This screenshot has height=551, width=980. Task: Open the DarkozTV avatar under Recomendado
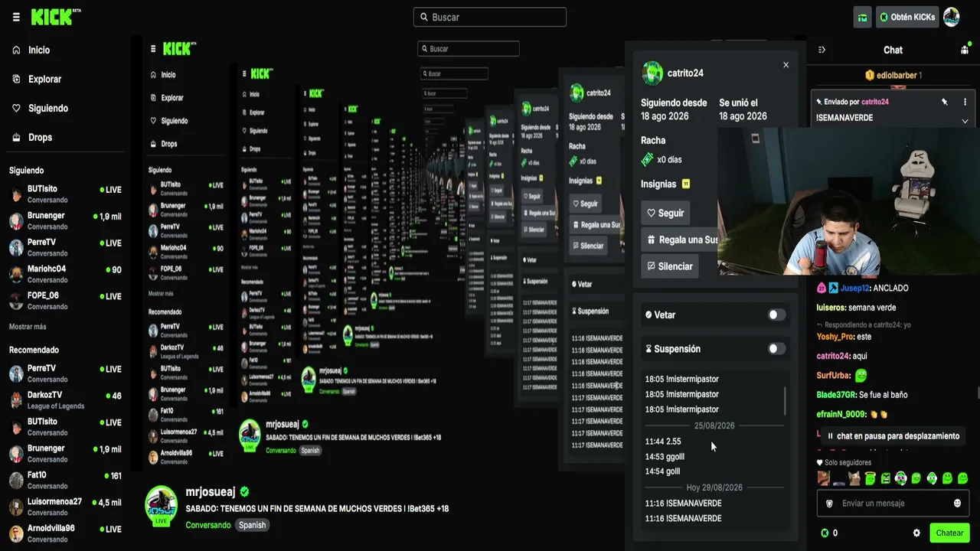tap(16, 400)
